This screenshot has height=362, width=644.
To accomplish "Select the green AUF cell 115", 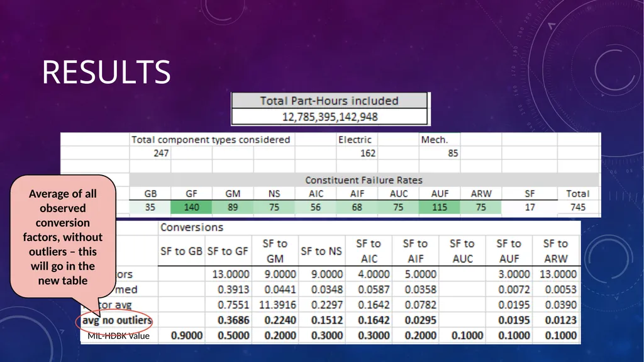I will (440, 207).
